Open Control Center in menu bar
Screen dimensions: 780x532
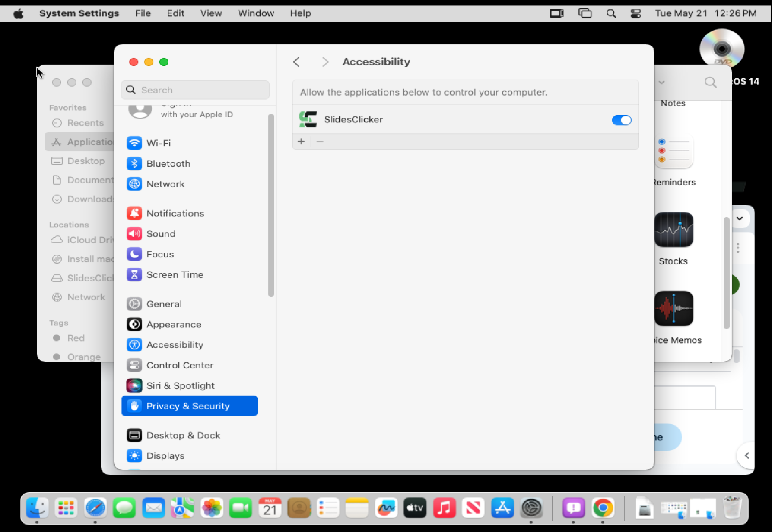click(636, 13)
